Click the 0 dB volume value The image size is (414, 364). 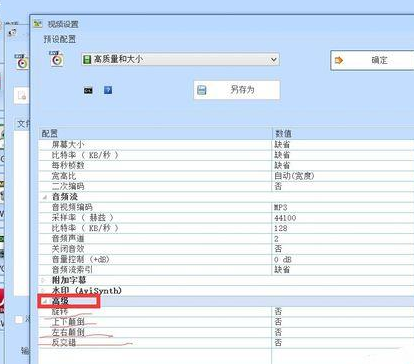click(x=283, y=259)
